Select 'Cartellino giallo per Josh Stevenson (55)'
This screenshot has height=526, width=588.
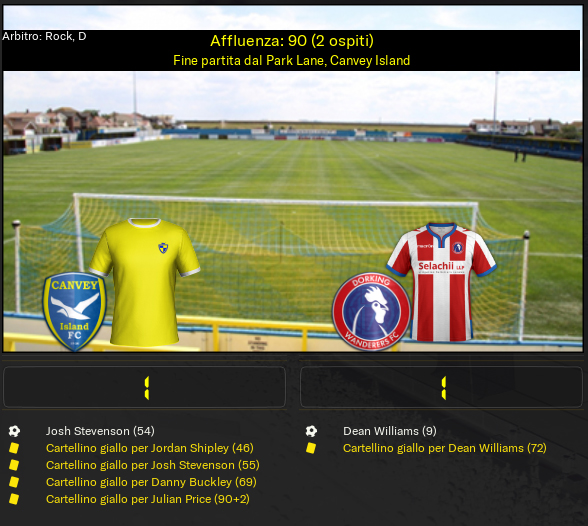[x=153, y=465]
